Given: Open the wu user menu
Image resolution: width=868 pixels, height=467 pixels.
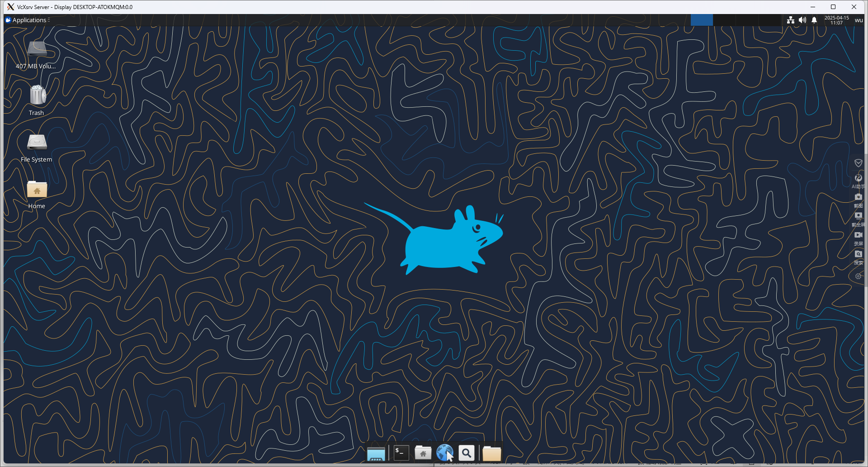Looking at the screenshot, I should (859, 20).
